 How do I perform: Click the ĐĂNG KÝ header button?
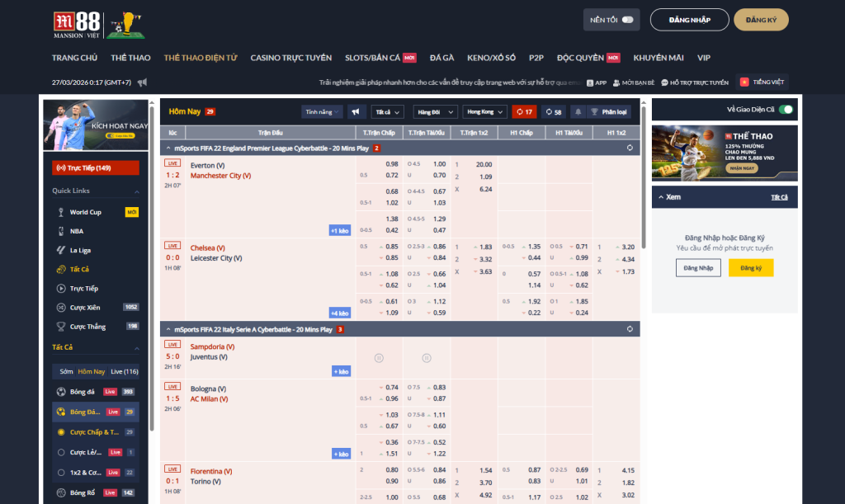coord(761,20)
